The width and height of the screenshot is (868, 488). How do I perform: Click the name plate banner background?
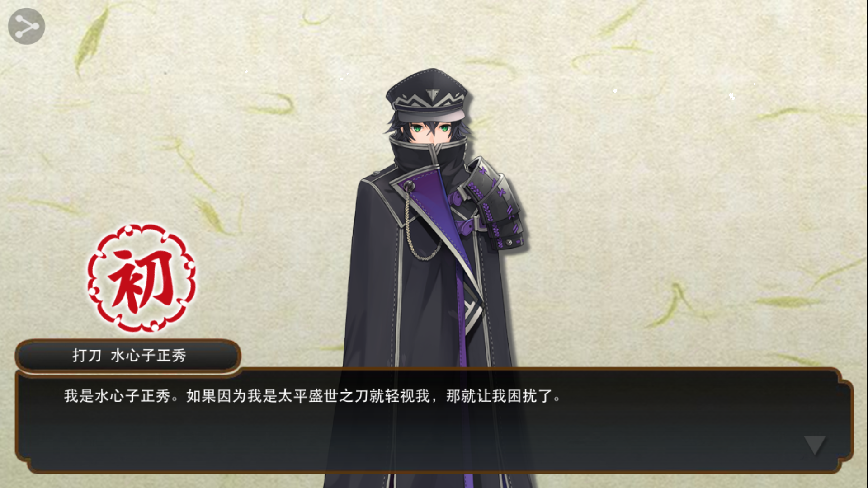[x=128, y=356]
